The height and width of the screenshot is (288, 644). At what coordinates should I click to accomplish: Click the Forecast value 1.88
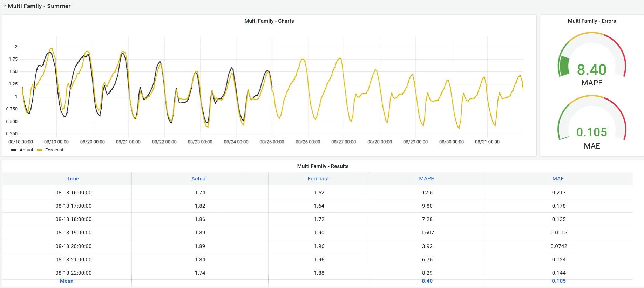319,273
